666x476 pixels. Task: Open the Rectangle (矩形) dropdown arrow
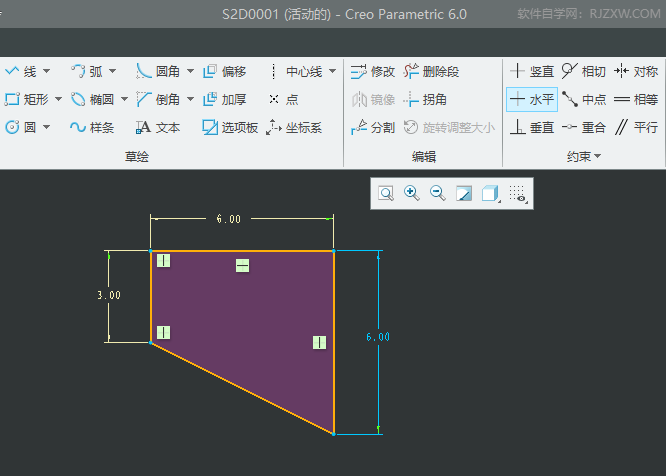tap(58, 99)
